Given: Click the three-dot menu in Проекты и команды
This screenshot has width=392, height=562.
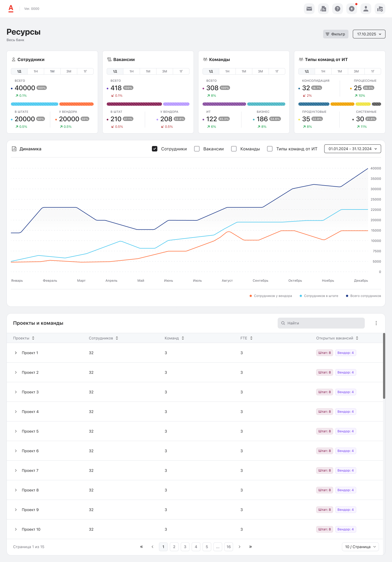Looking at the screenshot, I should pos(376,323).
